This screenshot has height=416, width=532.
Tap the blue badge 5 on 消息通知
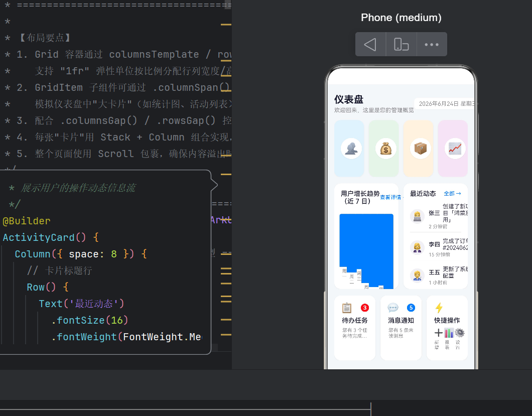coord(411,308)
